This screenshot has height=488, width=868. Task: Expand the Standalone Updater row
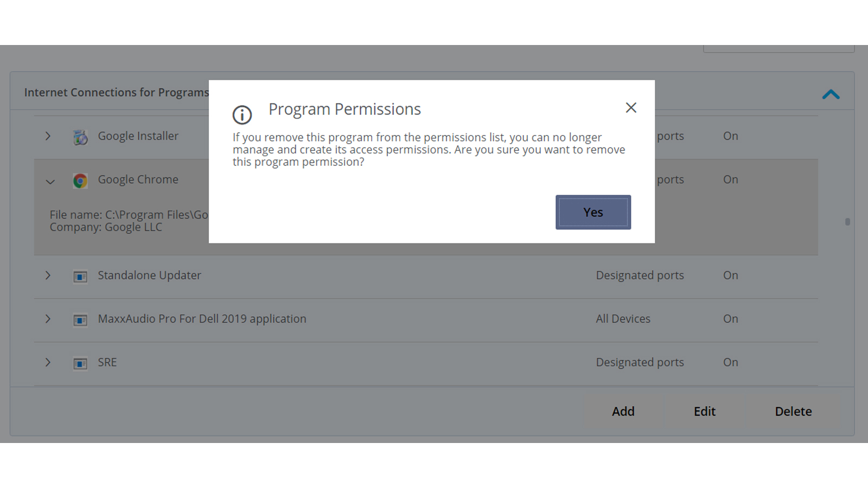click(48, 275)
